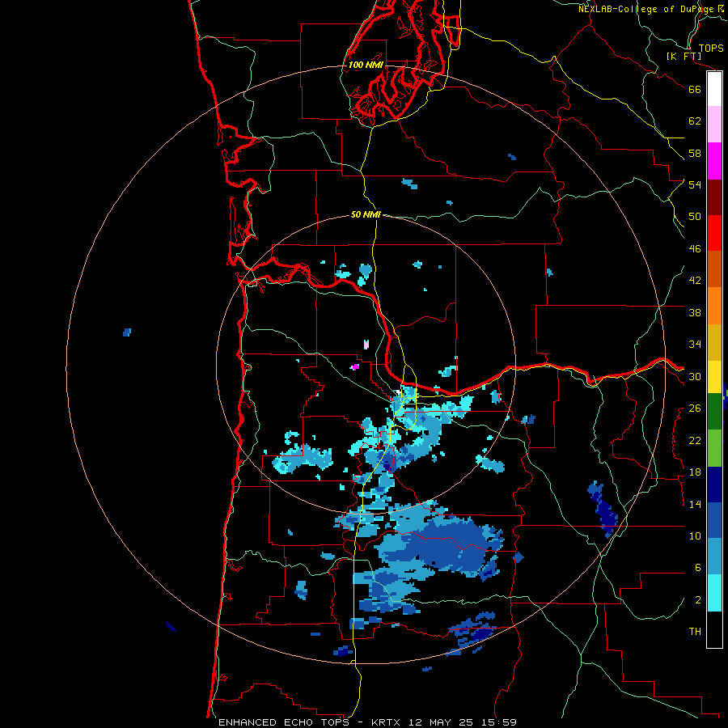Click the legend value 22
The width and height of the screenshot is (728, 728).
695,440
